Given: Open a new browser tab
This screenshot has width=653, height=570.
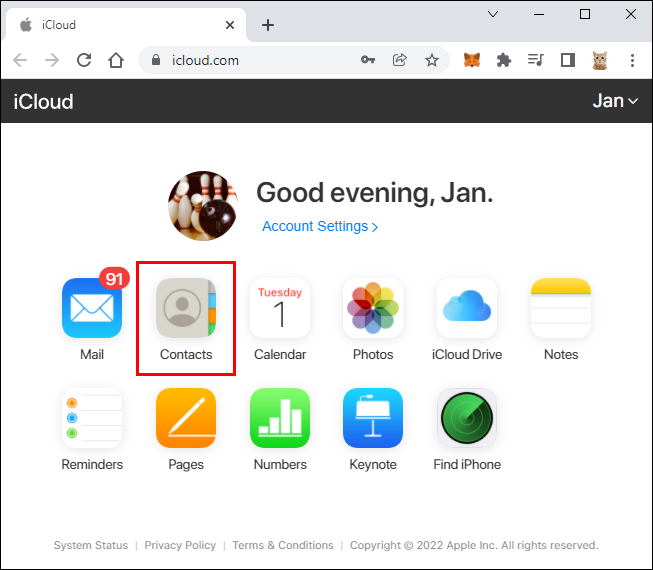Looking at the screenshot, I should pyautogui.click(x=268, y=25).
